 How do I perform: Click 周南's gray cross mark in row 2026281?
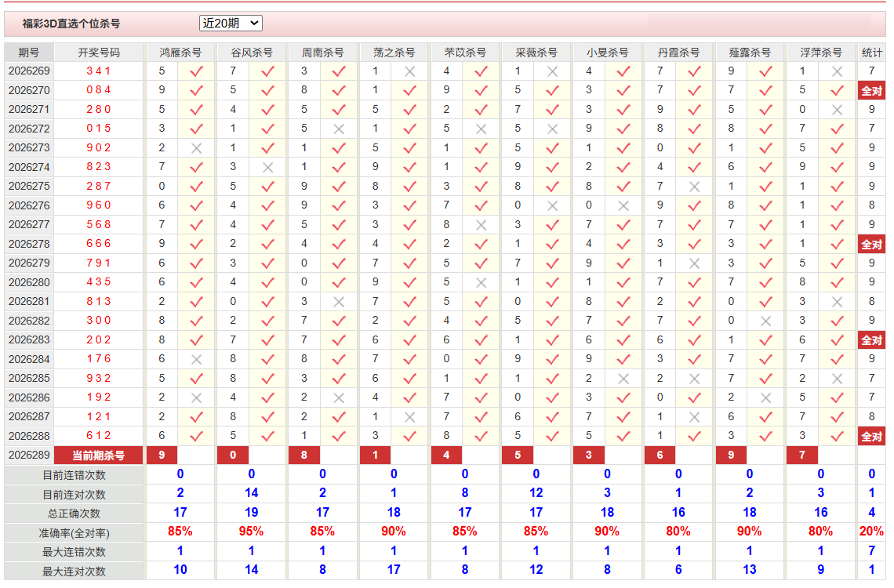click(339, 301)
